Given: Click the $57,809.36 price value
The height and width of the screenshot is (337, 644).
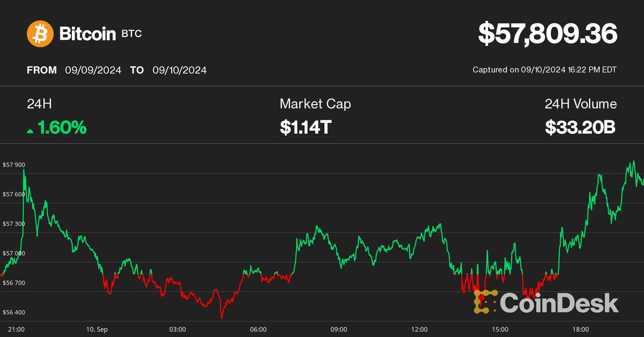Looking at the screenshot, I should (x=547, y=34).
